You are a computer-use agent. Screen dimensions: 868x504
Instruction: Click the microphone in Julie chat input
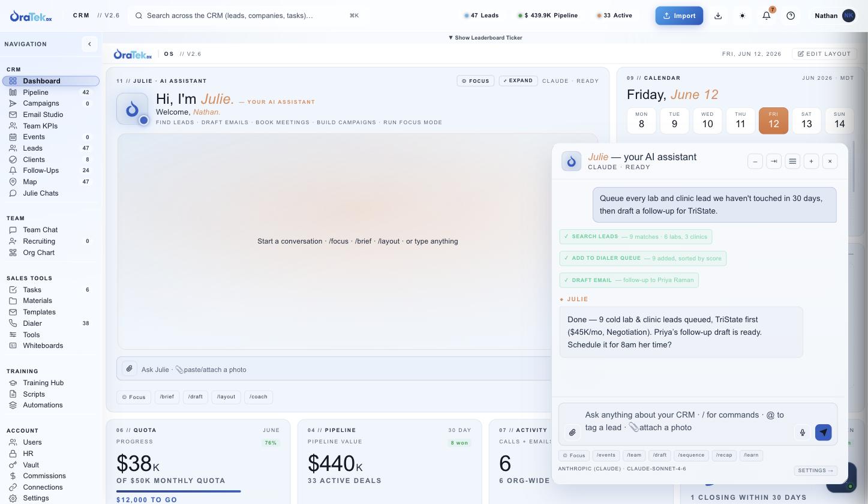pos(802,432)
